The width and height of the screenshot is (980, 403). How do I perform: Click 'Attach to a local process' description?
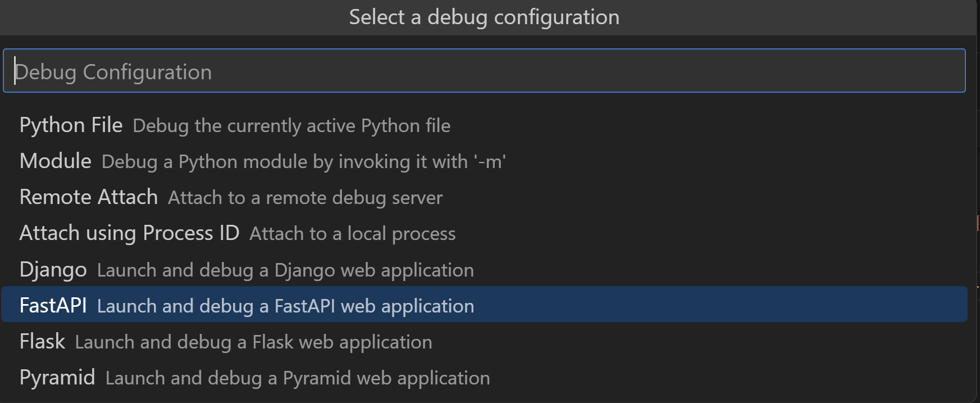point(352,234)
